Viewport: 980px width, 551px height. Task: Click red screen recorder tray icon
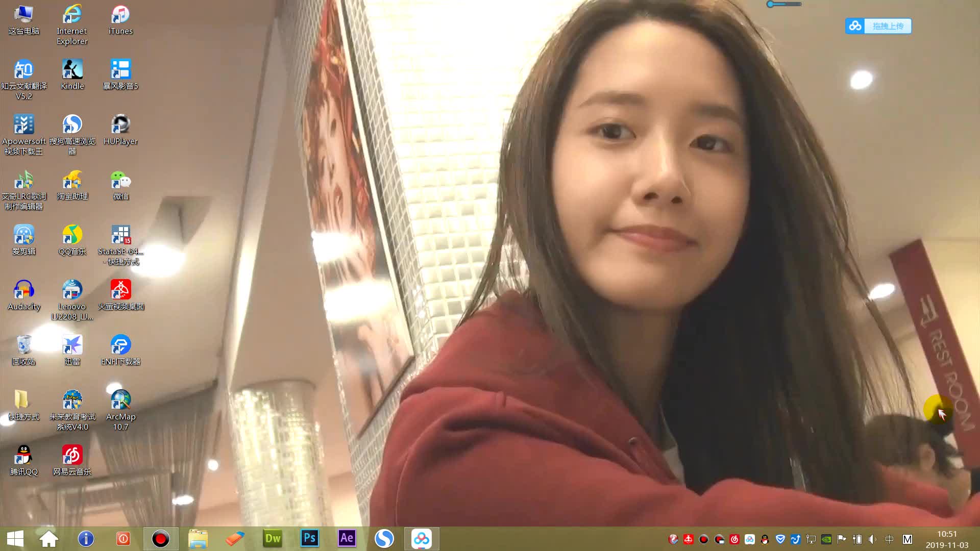point(704,539)
